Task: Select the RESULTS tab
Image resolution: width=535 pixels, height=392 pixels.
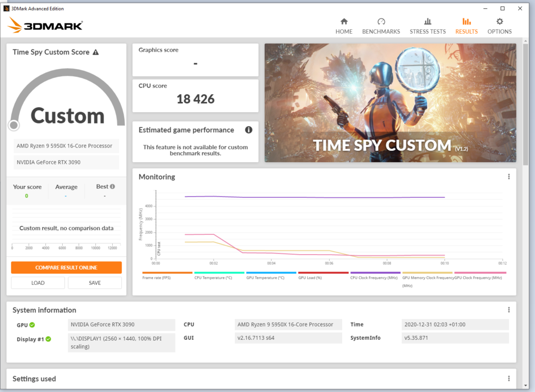Action: pos(466,26)
